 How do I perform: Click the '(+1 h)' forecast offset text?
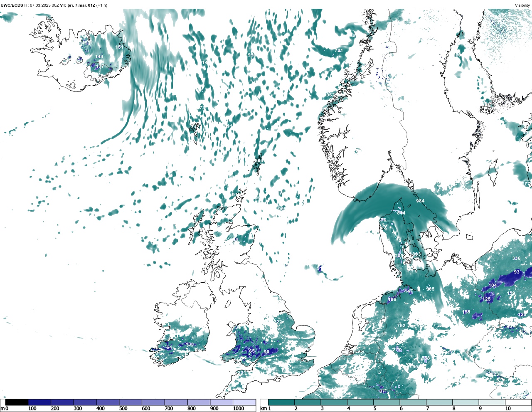pyautogui.click(x=102, y=5)
